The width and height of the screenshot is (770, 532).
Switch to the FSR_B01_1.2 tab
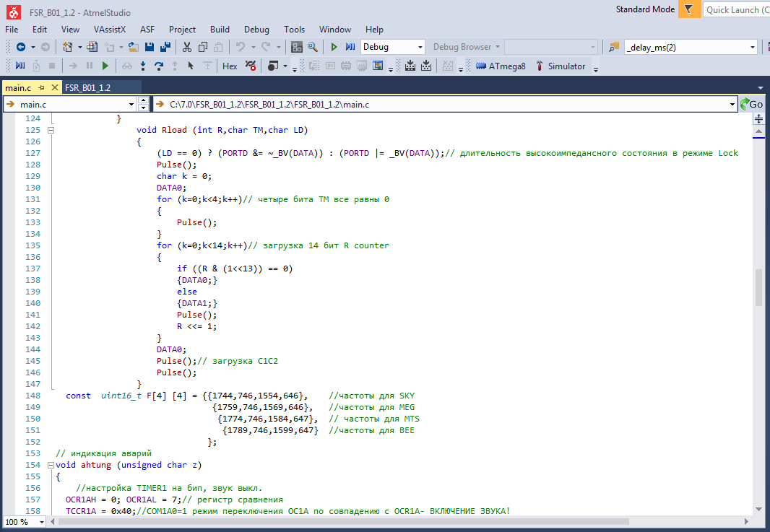pyautogui.click(x=87, y=87)
